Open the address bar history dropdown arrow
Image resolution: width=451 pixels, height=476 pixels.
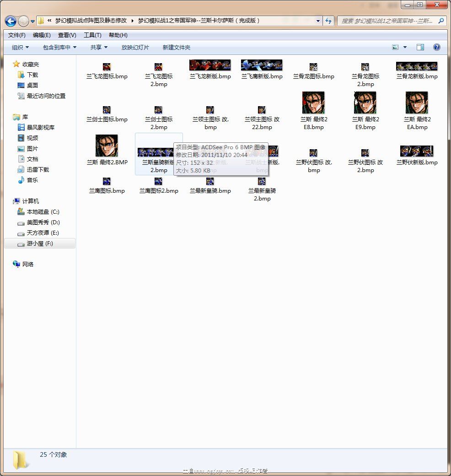pos(318,21)
